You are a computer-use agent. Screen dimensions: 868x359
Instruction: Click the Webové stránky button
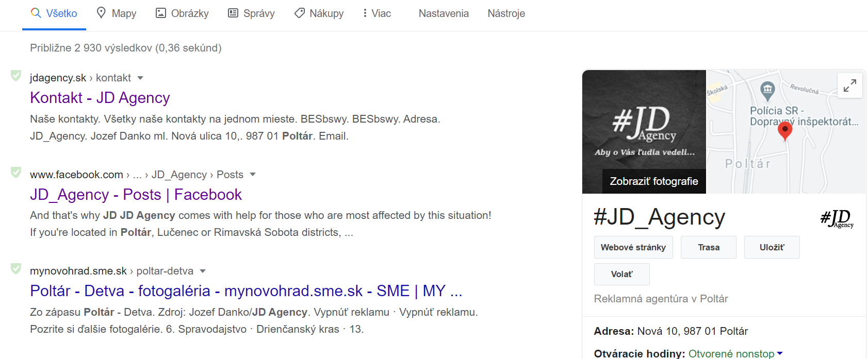point(633,247)
